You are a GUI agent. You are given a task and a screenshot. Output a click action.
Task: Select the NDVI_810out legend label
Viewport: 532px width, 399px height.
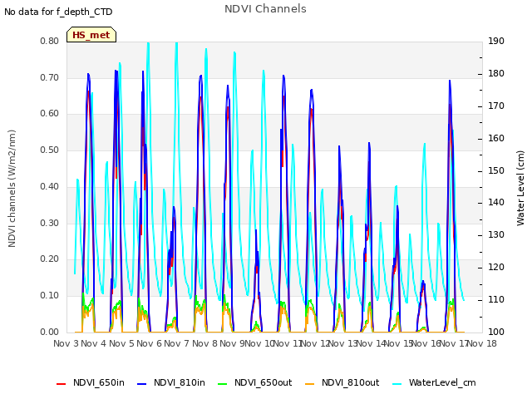click(351, 382)
